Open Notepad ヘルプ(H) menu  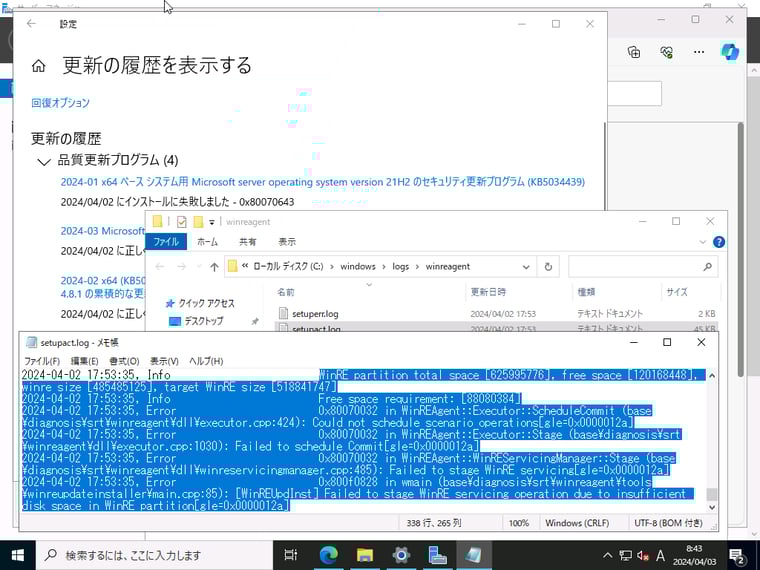pos(206,361)
